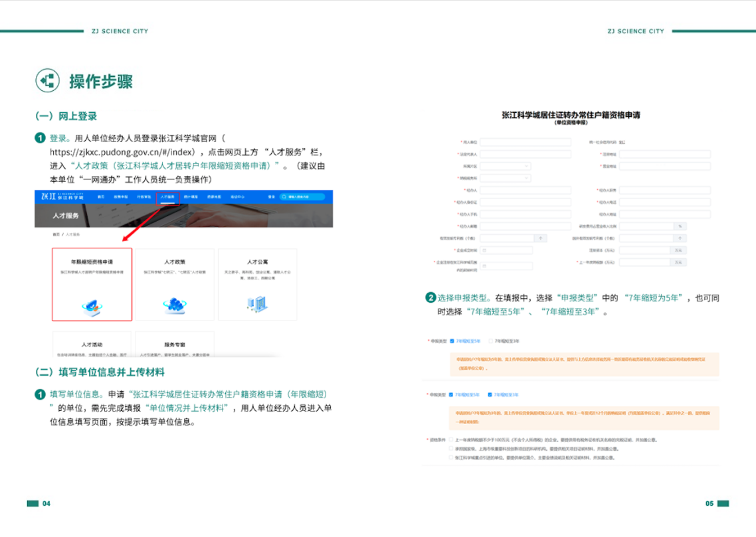
Task: Click the 注册地址 input field
Action: [665, 154]
